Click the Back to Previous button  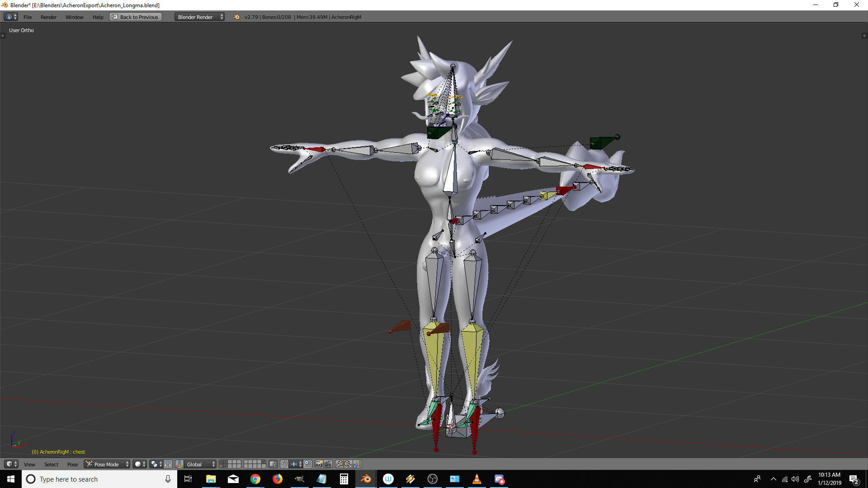[x=135, y=17]
